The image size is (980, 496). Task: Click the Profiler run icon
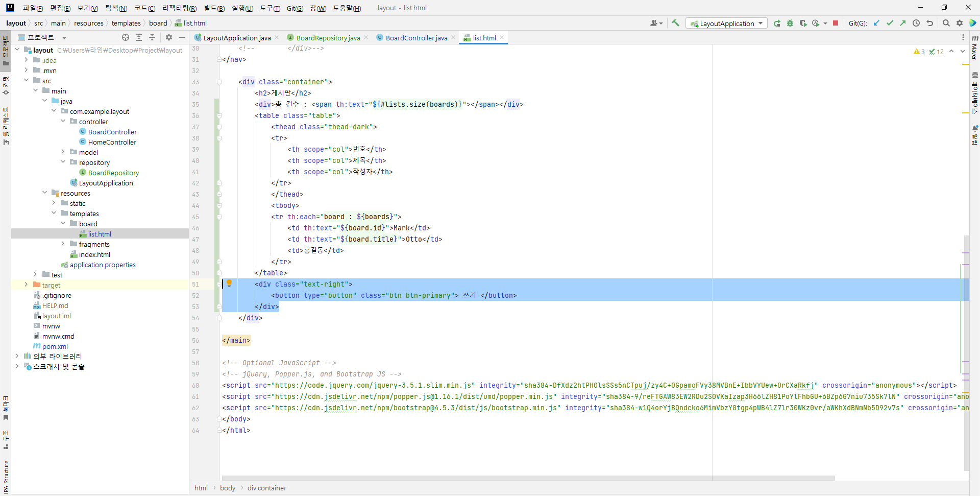(816, 23)
